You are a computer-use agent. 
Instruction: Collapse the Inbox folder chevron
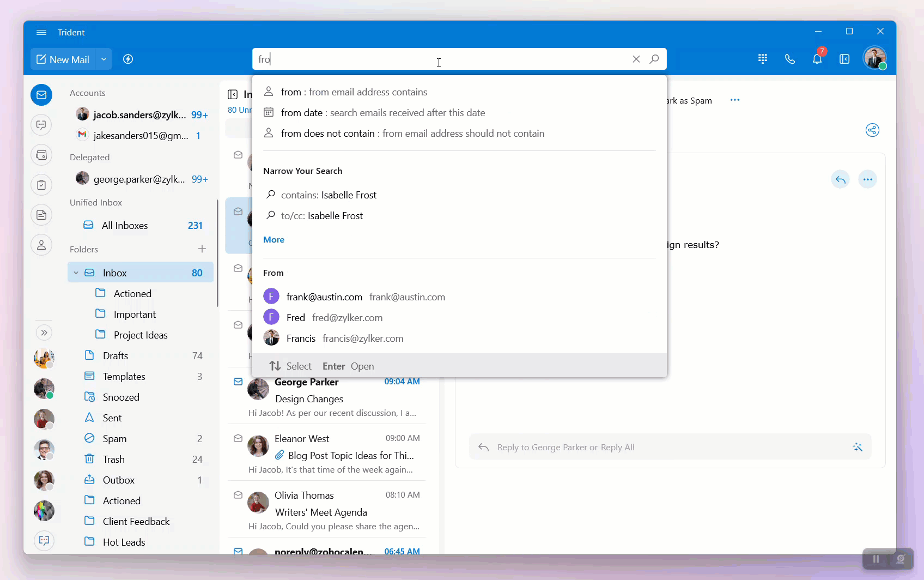coord(76,273)
